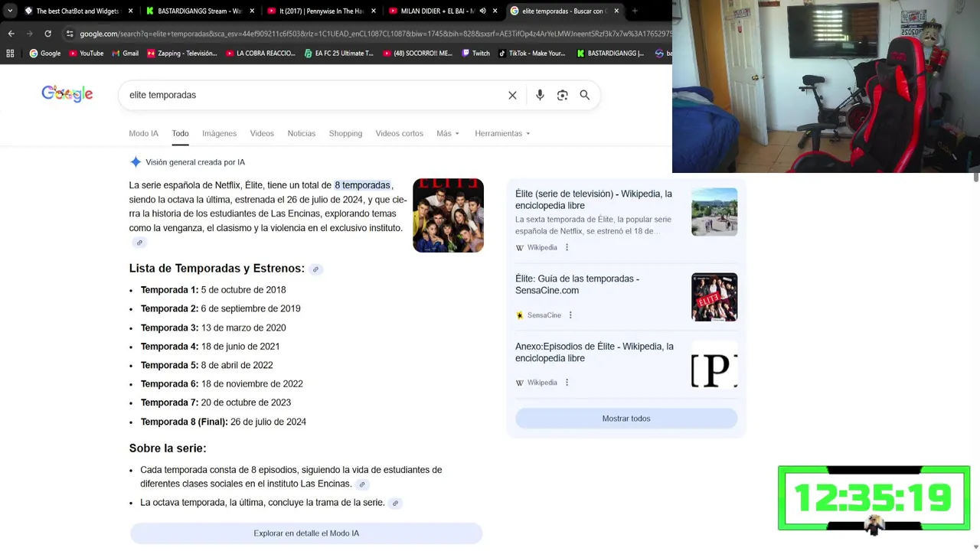Open Zapping Televisión bookmark
This screenshot has height=551, width=980.
coord(182,54)
